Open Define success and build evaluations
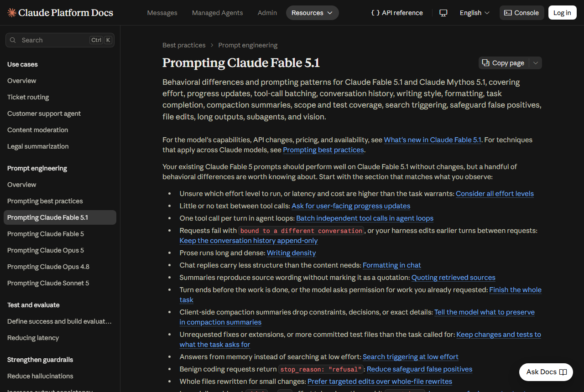584x392 pixels. click(59, 321)
